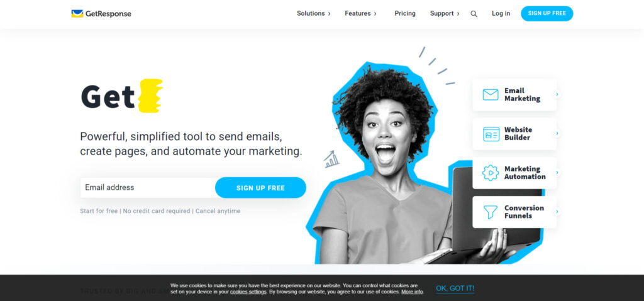Open the Log in page
This screenshot has height=301, width=644.
click(x=501, y=14)
